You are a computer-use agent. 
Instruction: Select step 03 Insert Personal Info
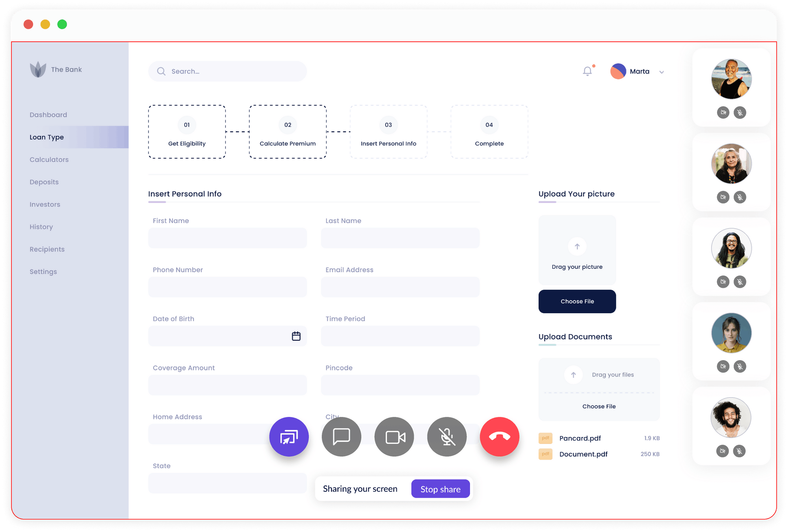coord(388,132)
